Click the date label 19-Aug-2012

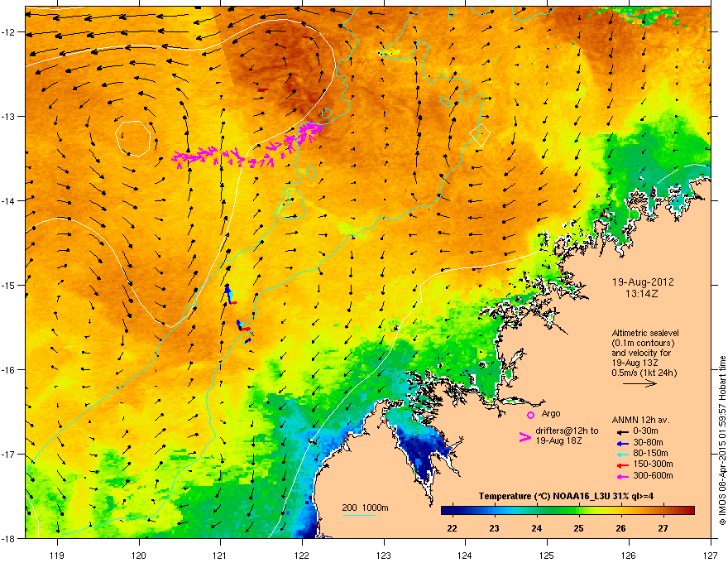(x=643, y=282)
